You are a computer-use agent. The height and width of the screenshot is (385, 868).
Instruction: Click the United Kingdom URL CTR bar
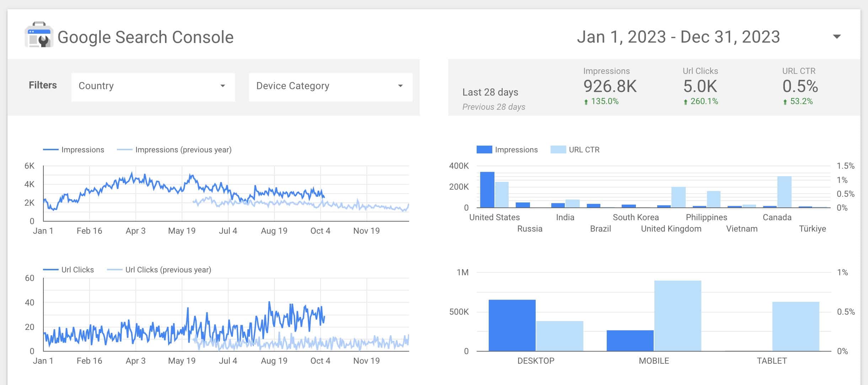pos(679,197)
